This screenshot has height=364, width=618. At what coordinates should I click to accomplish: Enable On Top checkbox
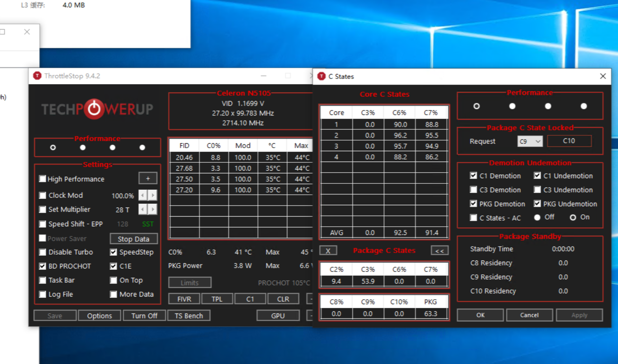(113, 280)
